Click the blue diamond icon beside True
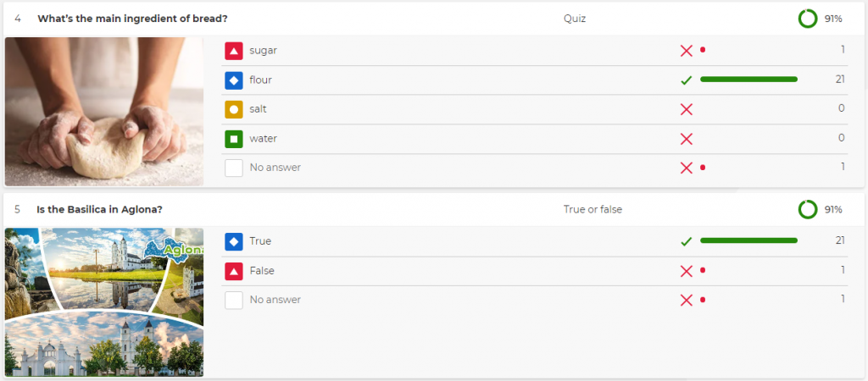The height and width of the screenshot is (381, 868). [234, 241]
